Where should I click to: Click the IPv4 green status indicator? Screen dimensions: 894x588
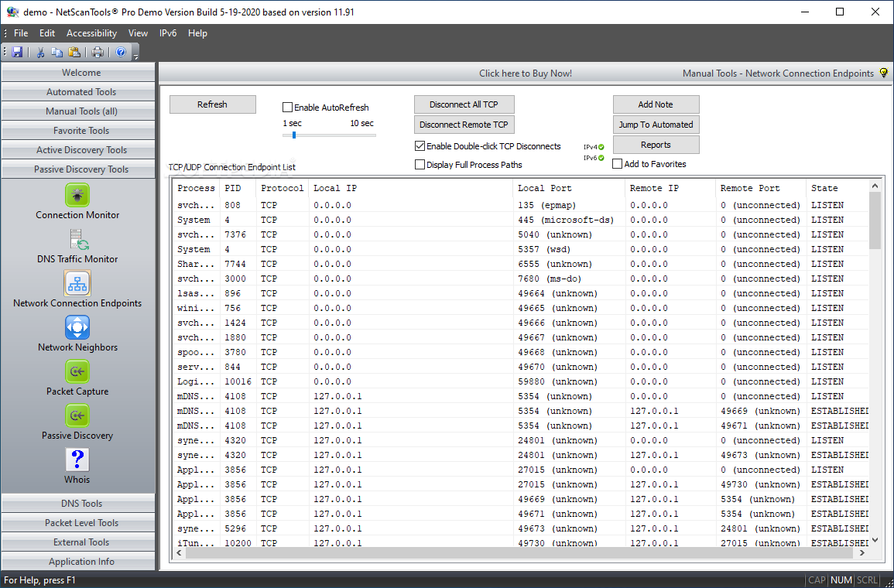point(601,147)
